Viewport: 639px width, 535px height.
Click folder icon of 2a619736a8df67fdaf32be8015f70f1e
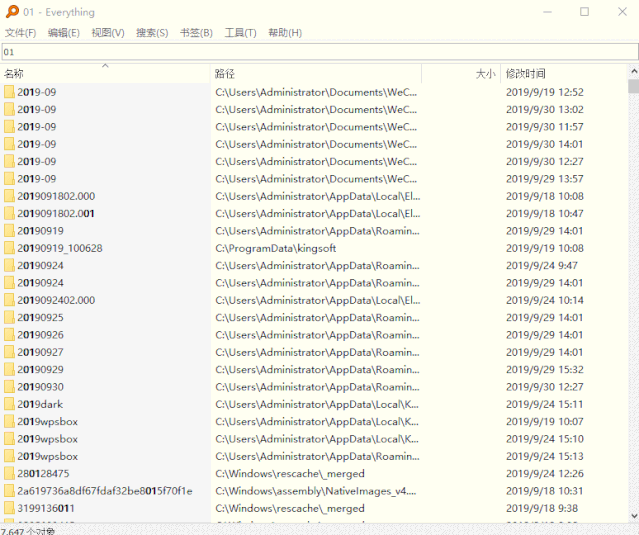click(x=9, y=491)
